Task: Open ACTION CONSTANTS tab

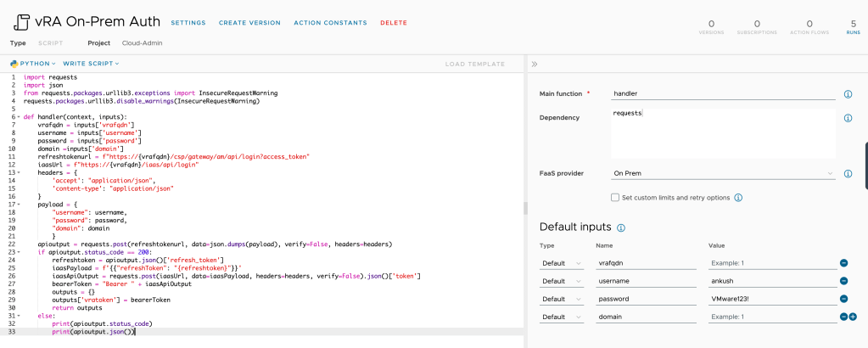Action: tap(330, 23)
